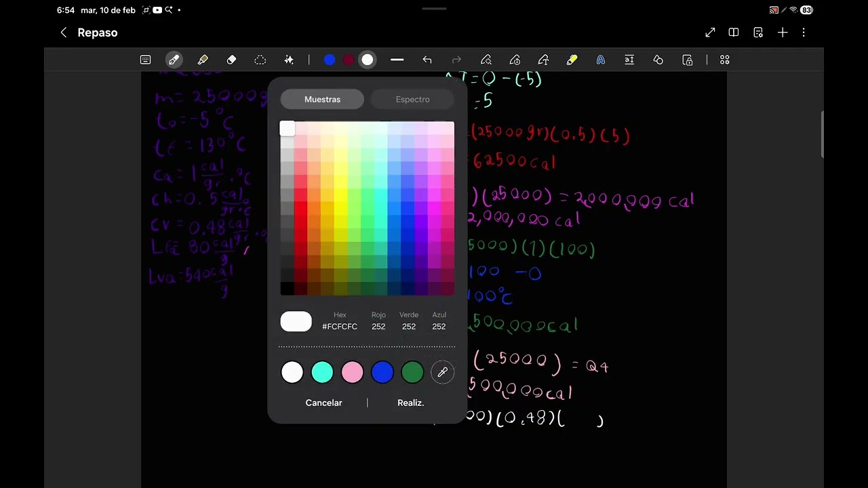Tap the Cancelar button
The image size is (868, 488).
click(x=323, y=403)
